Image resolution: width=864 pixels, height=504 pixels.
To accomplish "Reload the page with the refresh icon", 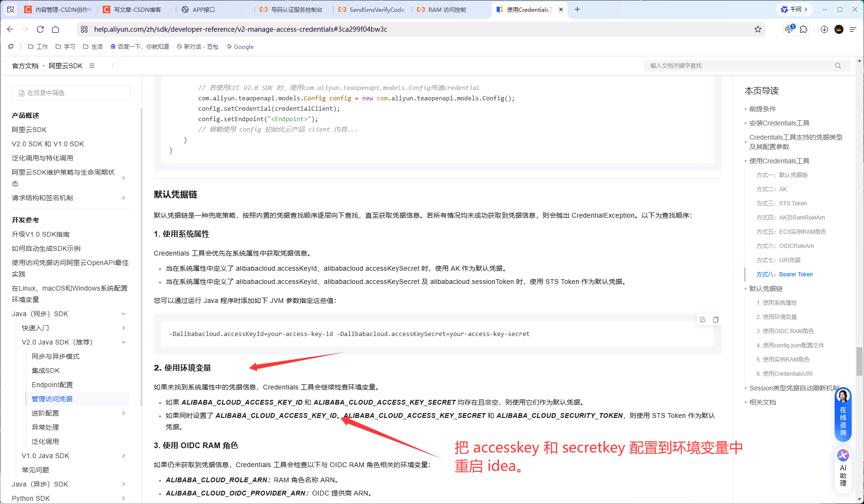I will click(40, 29).
